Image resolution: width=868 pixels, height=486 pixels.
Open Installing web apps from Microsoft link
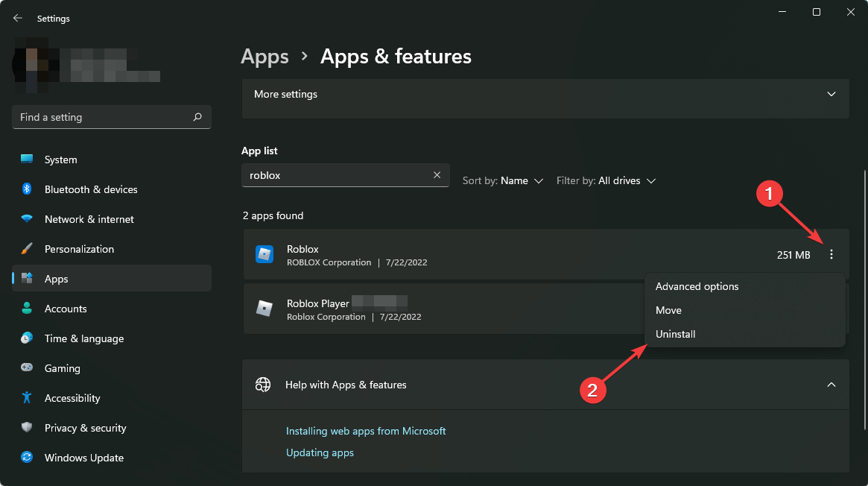(x=365, y=431)
